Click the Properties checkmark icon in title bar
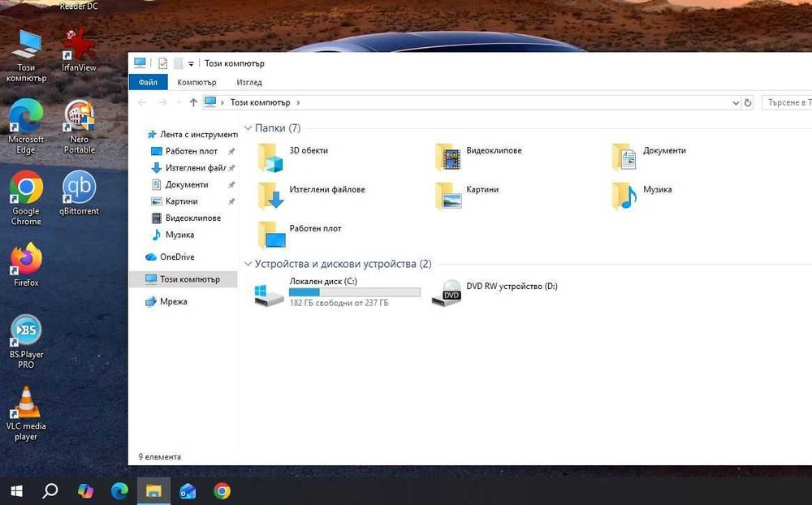This screenshot has height=505, width=812. (x=162, y=63)
